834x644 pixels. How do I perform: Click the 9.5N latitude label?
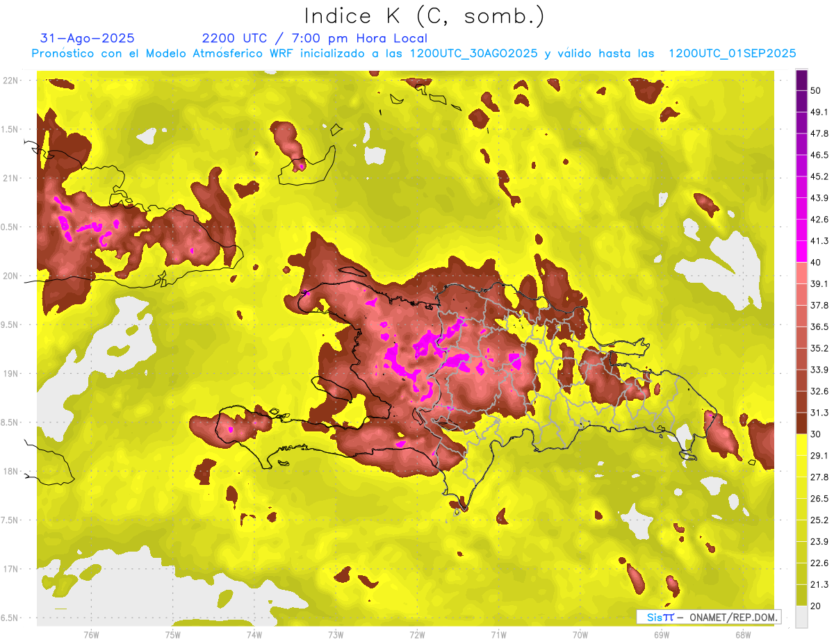pos(10,324)
